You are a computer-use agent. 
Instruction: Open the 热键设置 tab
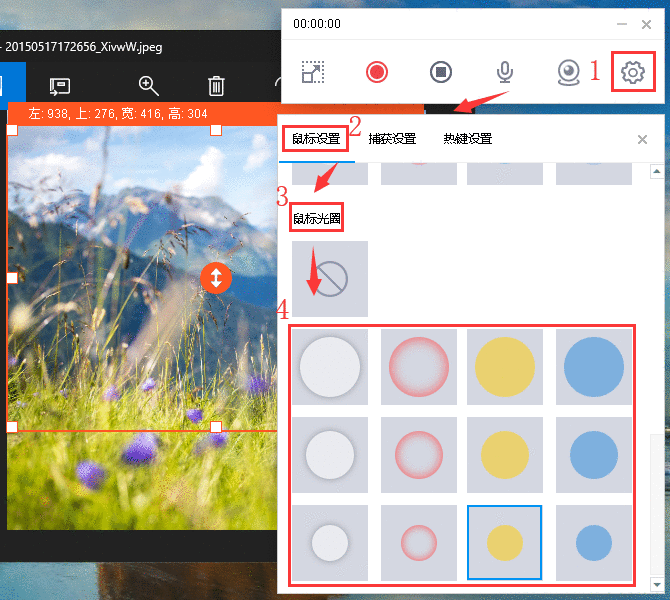467,139
